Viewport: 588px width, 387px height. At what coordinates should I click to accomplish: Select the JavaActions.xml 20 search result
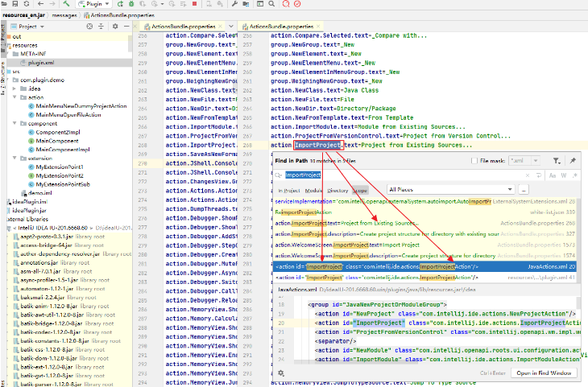pos(424,267)
